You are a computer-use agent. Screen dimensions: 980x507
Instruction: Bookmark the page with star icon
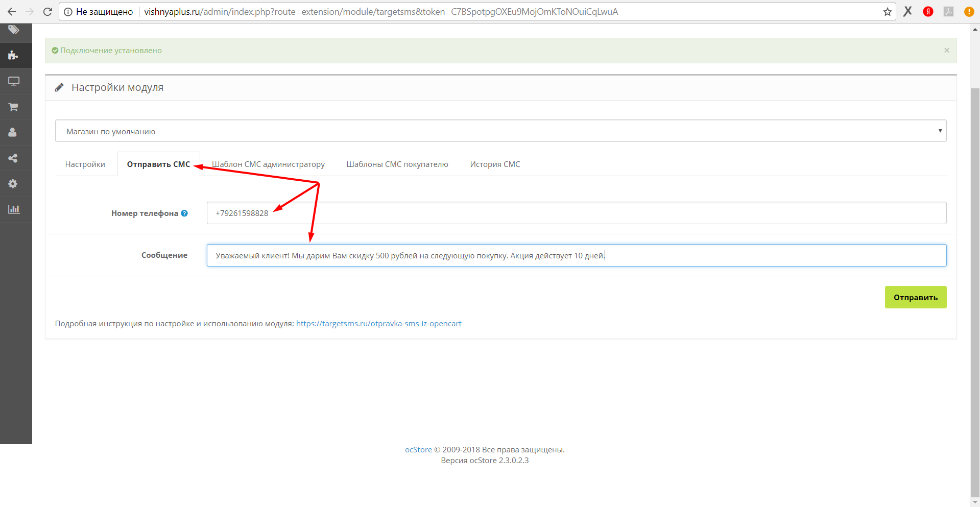888,12
